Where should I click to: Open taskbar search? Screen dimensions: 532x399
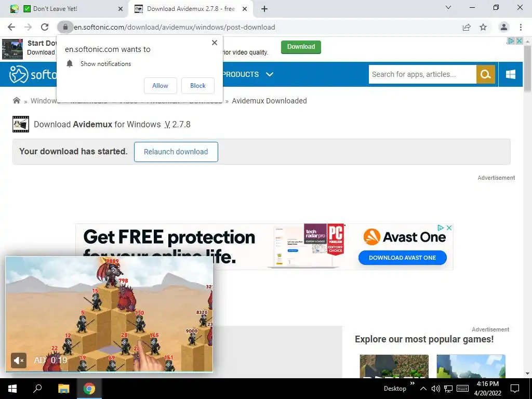pyautogui.click(x=37, y=389)
